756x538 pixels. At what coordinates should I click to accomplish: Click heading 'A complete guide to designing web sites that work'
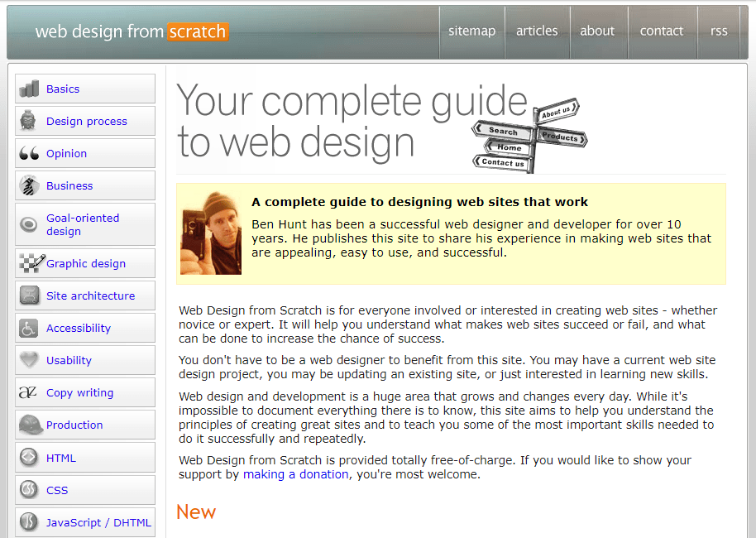[419, 202]
